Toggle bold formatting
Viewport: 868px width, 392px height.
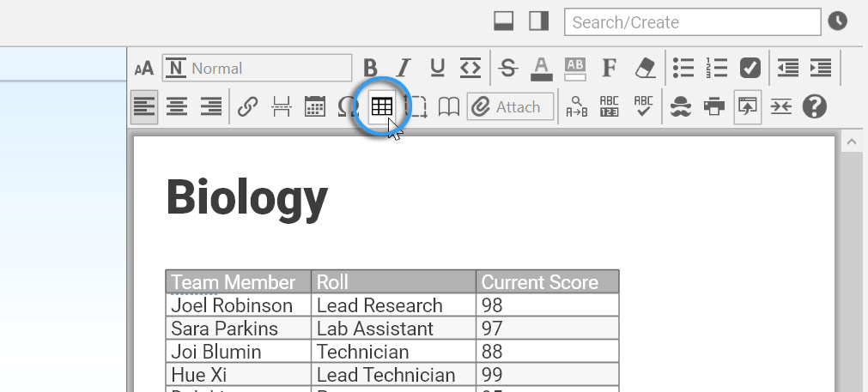click(x=370, y=68)
